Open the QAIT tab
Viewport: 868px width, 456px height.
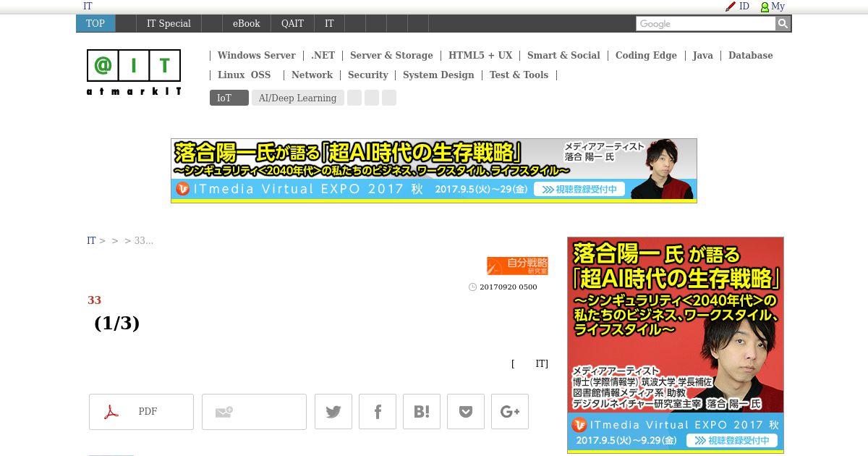click(x=292, y=24)
